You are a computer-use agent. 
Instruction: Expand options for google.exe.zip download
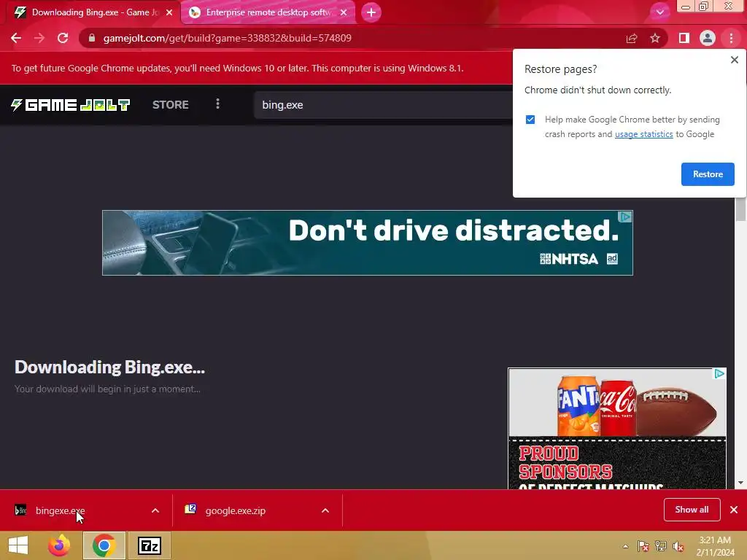point(325,510)
